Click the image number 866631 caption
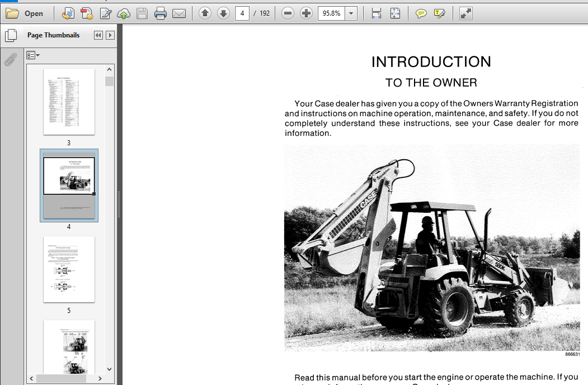The height and width of the screenshot is (385, 588). pos(573,354)
